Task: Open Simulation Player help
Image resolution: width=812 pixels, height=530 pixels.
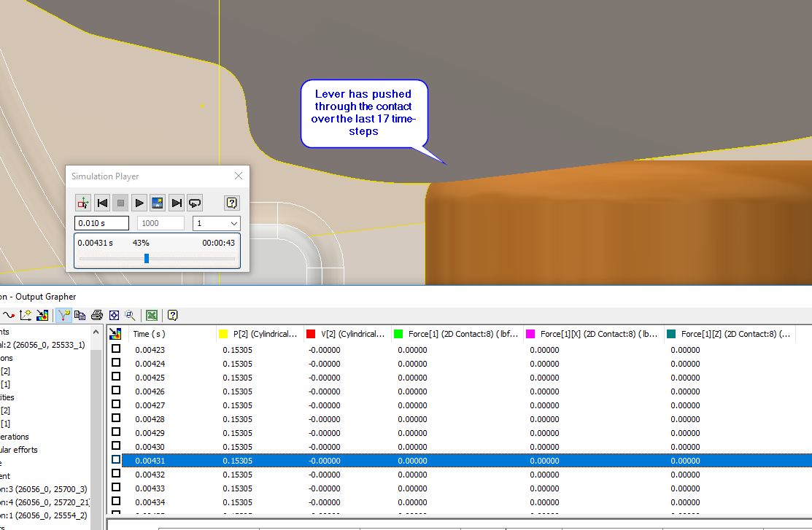Action: (x=231, y=203)
